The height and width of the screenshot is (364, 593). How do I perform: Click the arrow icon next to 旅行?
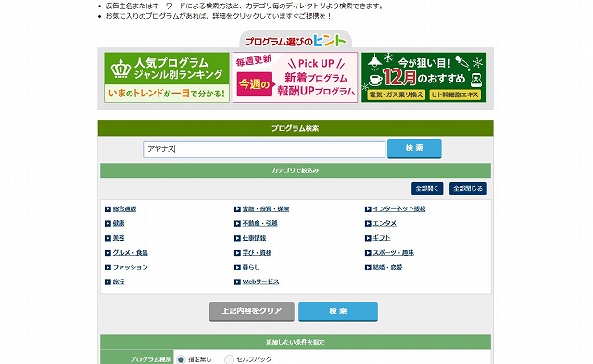pos(107,282)
